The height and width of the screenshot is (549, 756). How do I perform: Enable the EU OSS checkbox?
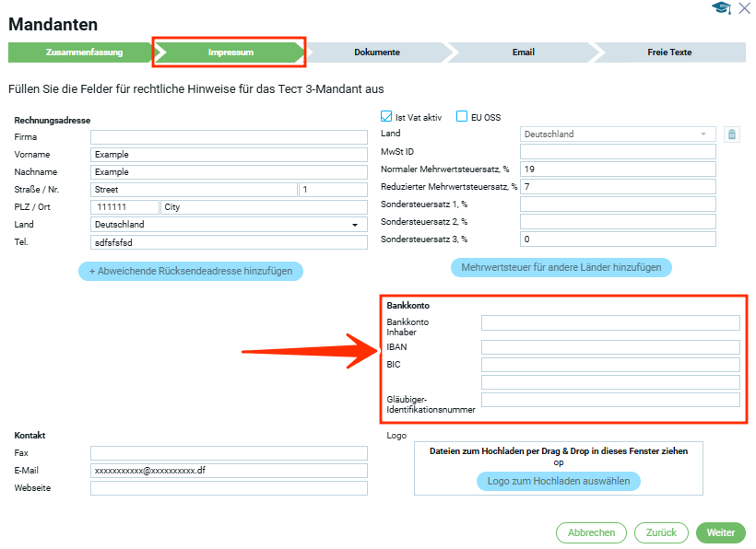463,117
